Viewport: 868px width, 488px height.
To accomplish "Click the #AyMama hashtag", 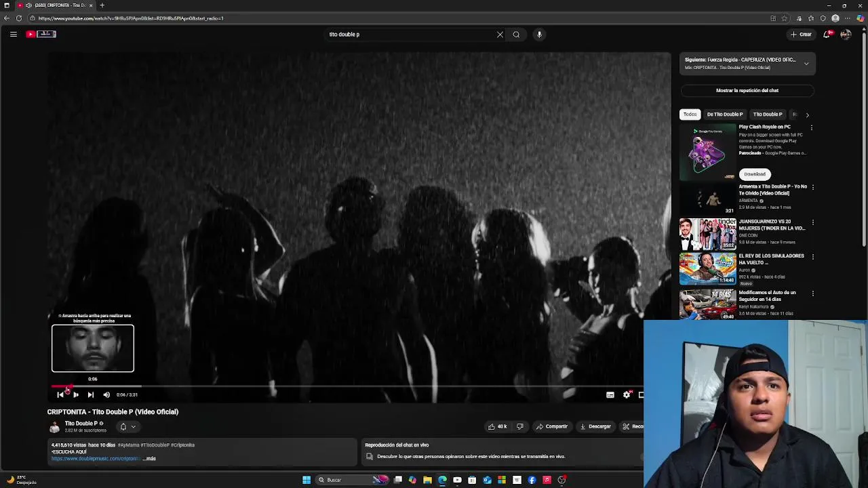I will (x=128, y=445).
